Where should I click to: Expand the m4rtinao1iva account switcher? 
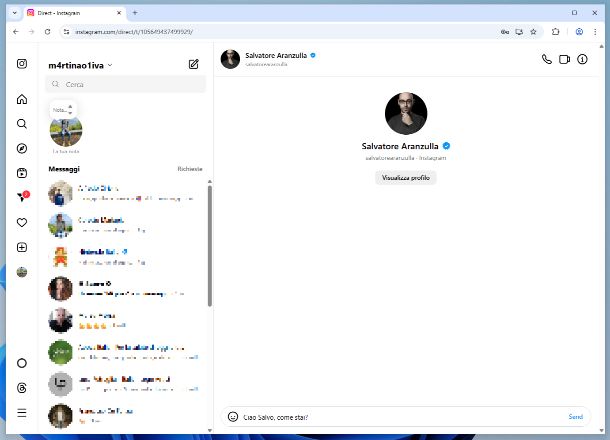[80, 65]
